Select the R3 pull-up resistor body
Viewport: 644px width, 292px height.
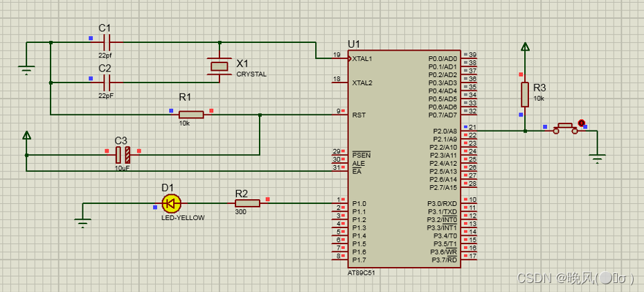(525, 94)
